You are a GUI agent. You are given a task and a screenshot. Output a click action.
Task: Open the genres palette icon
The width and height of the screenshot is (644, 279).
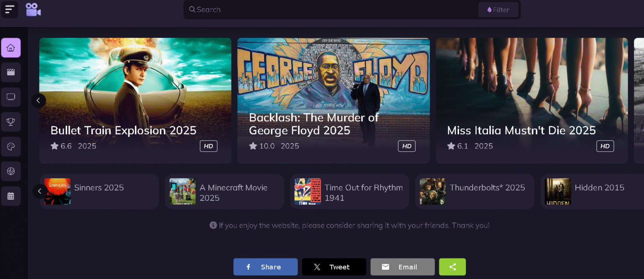(10, 146)
